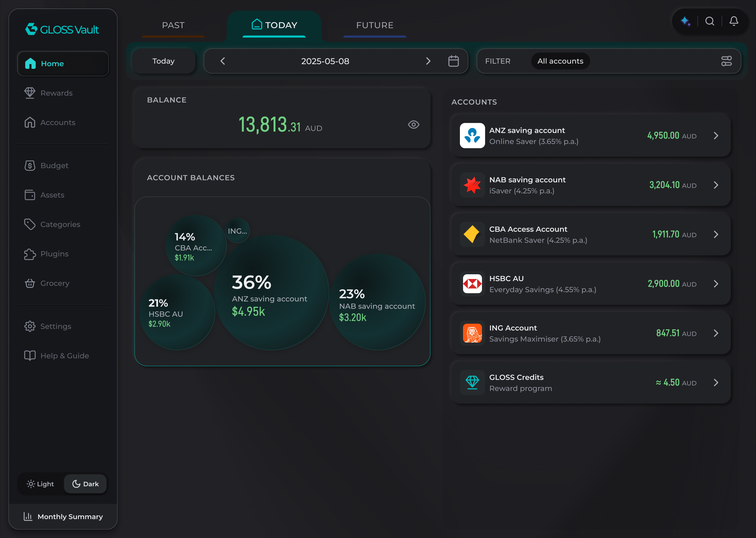Click the small ING... bubble
The width and height of the screenshot is (756, 538).
(237, 231)
